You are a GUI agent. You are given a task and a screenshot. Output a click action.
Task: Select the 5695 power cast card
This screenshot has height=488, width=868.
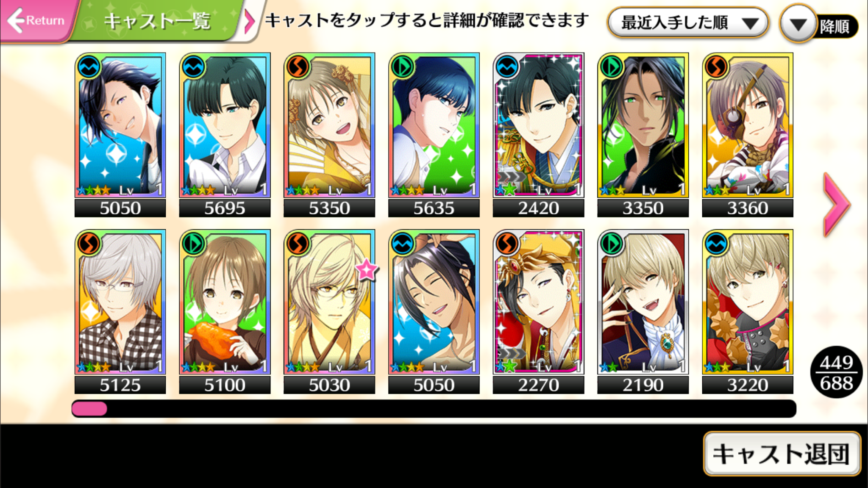(x=225, y=135)
